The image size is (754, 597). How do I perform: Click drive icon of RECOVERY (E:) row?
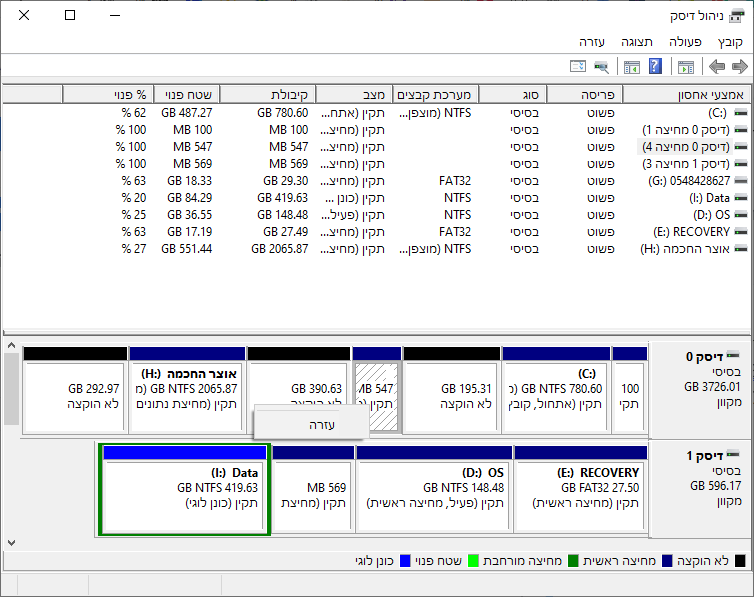click(x=741, y=232)
